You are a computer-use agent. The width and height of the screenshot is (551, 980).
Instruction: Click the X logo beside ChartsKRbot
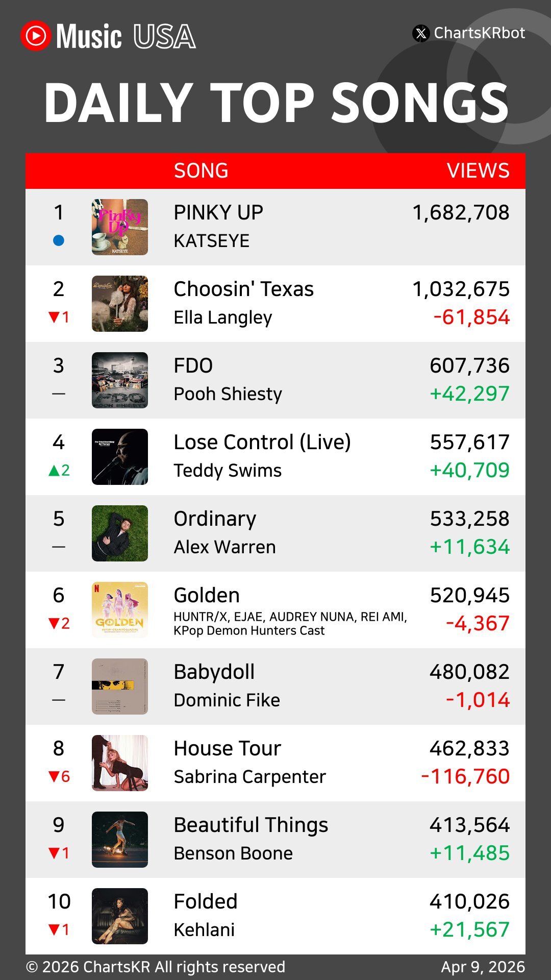[x=421, y=34]
